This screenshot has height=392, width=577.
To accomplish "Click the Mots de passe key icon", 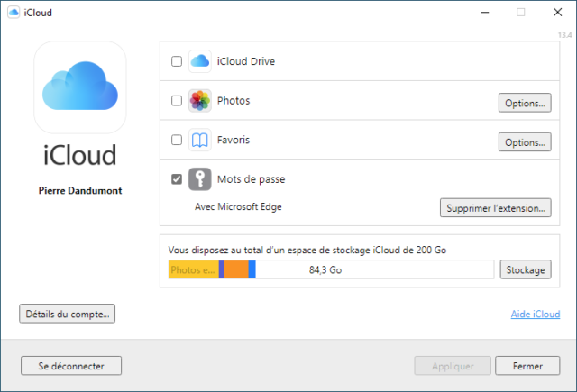I will coord(200,179).
